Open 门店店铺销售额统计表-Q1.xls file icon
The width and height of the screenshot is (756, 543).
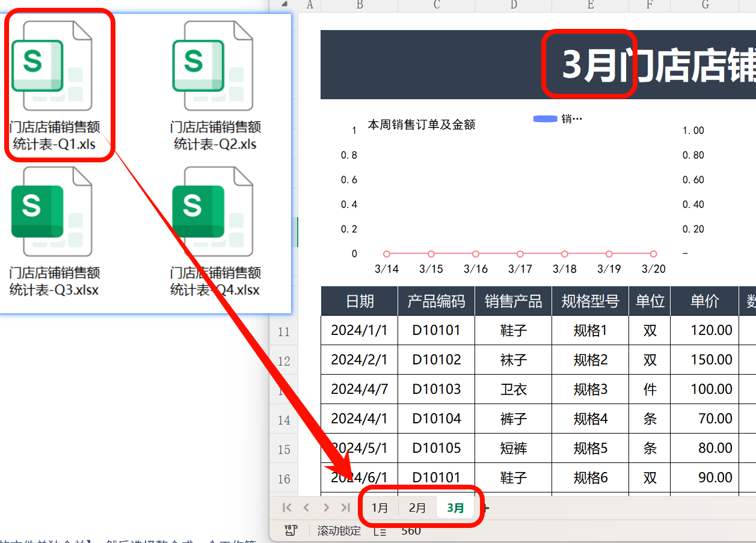click(58, 84)
